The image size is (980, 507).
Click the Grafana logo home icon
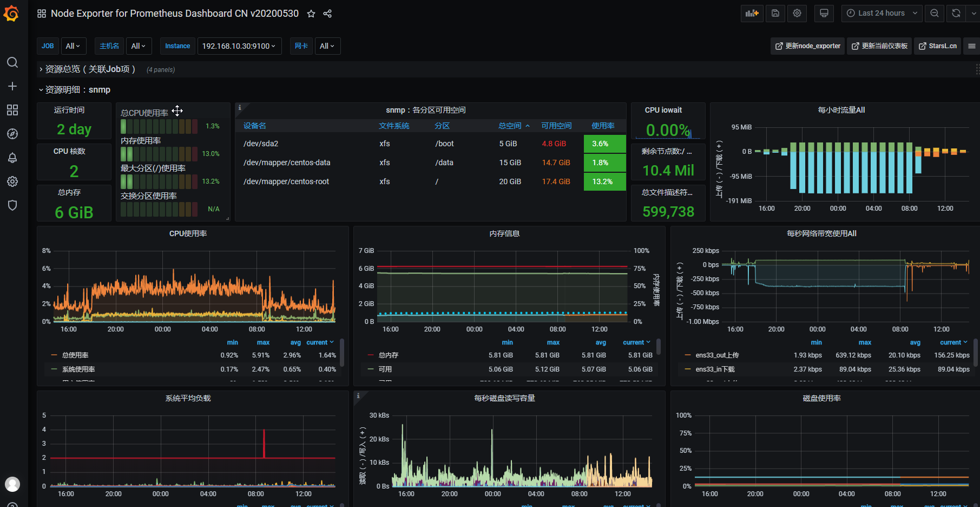pos(11,13)
